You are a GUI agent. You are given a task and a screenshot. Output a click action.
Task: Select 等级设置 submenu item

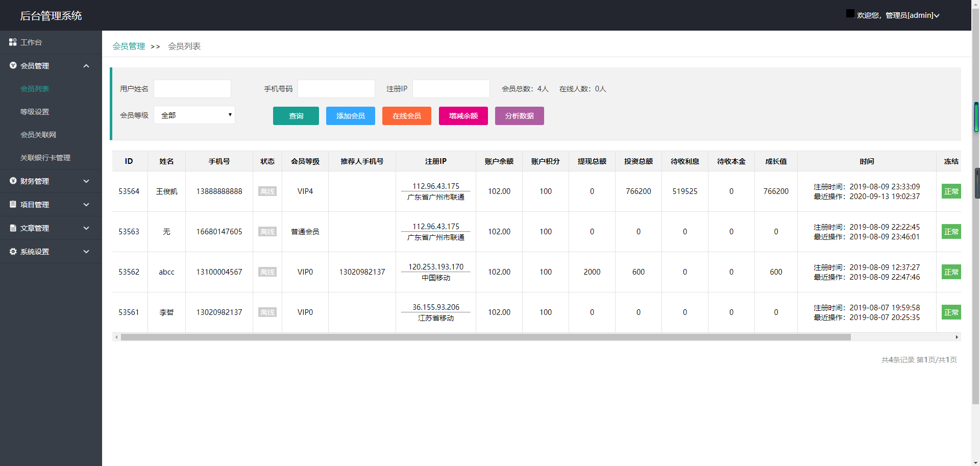(x=35, y=112)
